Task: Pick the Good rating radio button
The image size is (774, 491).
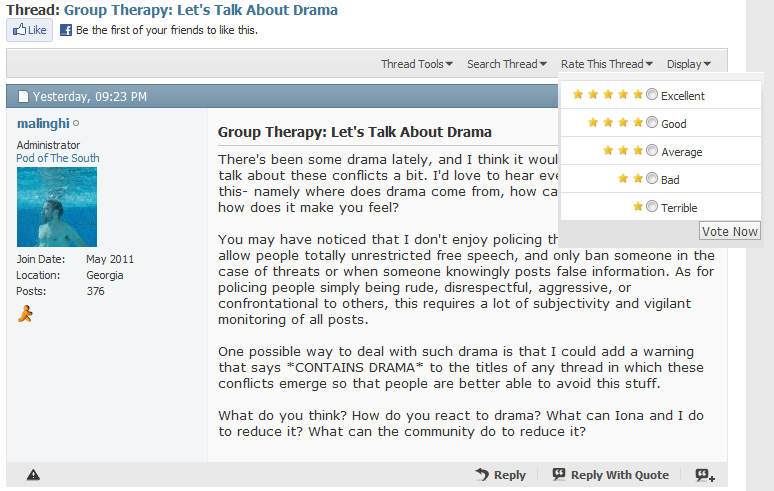Action: point(652,123)
